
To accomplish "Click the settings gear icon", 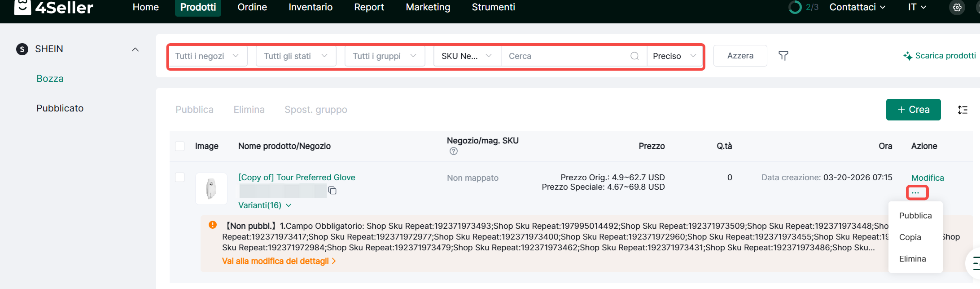I will point(957,8).
